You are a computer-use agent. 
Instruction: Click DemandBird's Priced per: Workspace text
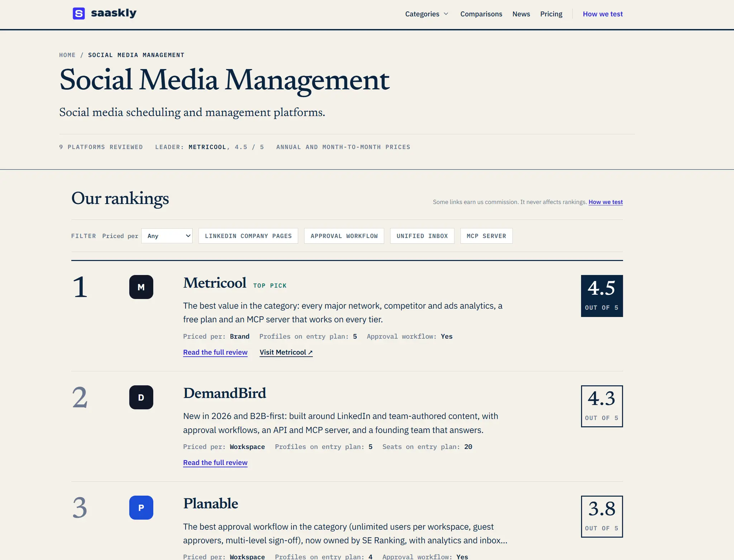[x=224, y=447]
